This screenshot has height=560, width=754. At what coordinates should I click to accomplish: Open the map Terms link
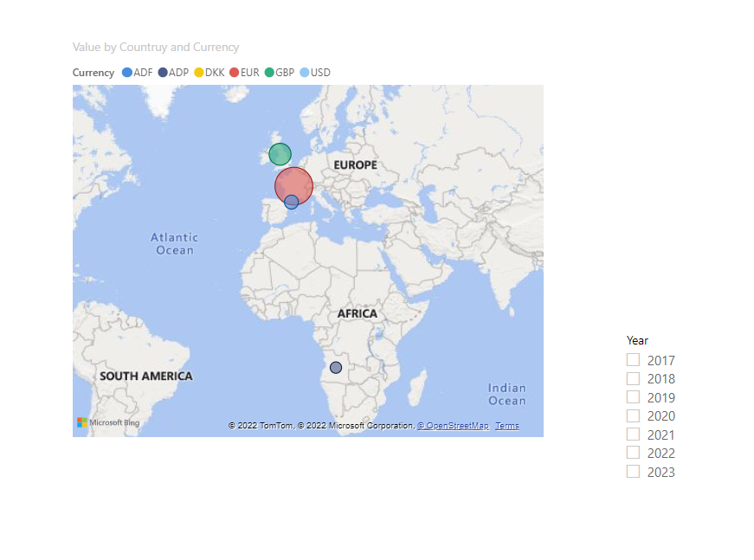[507, 426]
